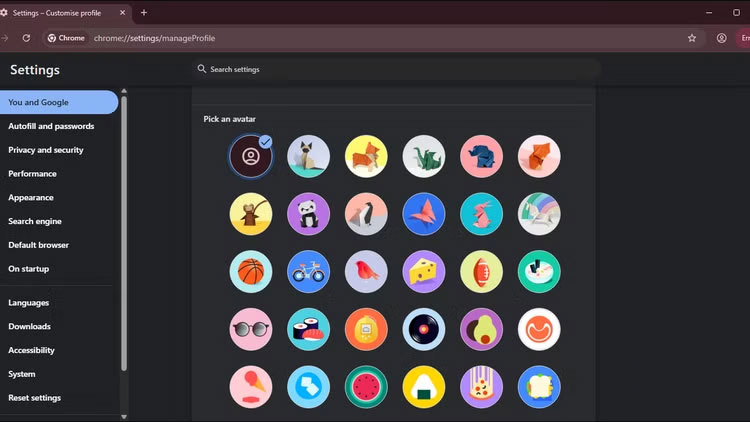Pick the blue ice cube avatar

(309, 387)
